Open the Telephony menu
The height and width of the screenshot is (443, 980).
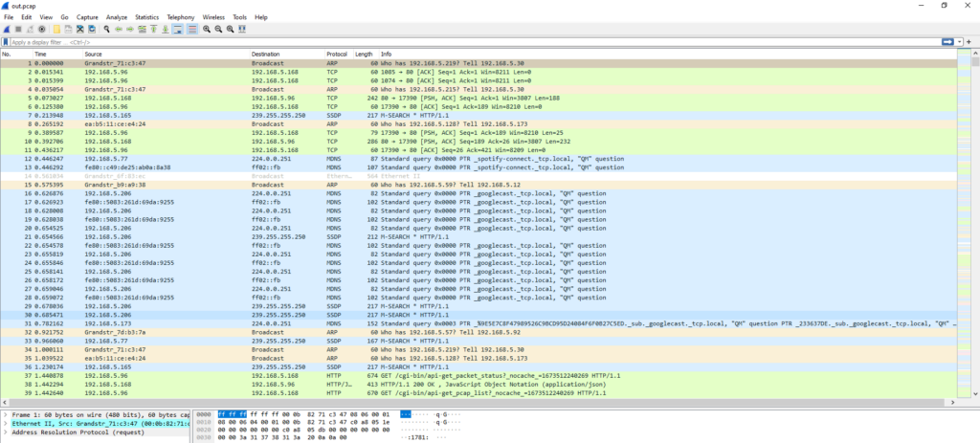click(181, 17)
